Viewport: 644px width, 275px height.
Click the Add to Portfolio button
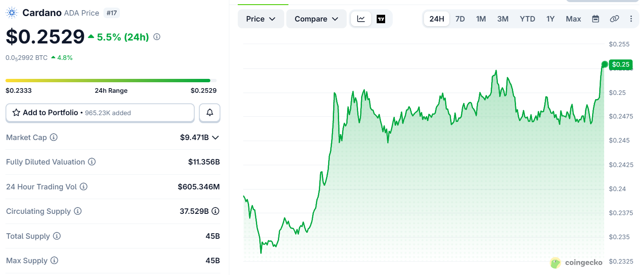pos(100,113)
